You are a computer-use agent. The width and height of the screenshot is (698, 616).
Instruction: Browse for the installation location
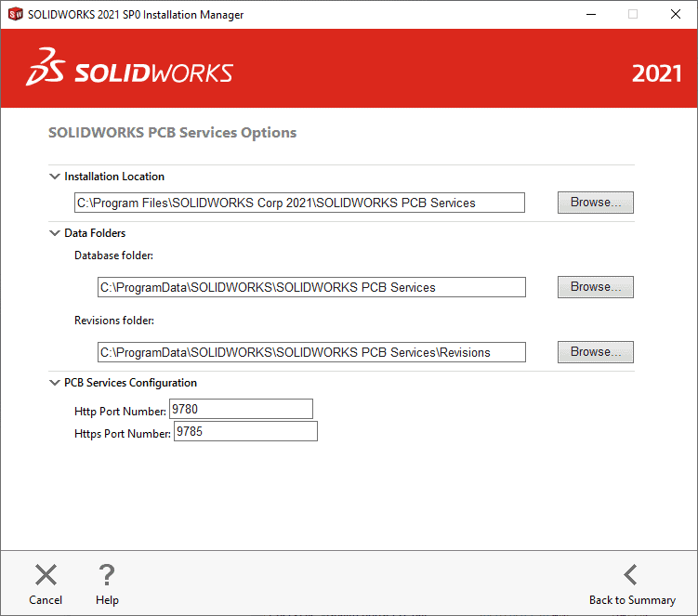pos(596,203)
